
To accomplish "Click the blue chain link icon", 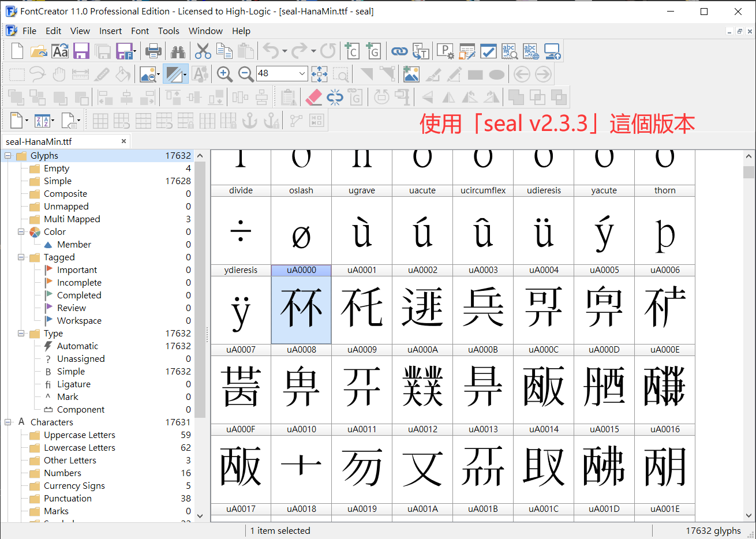I will point(399,51).
